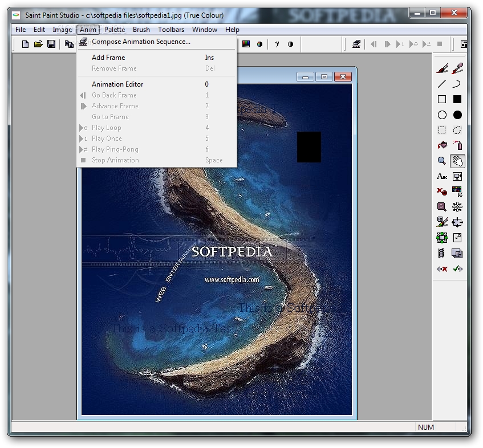Click the colour wheel toolbar icon
Viewport: 483px width, 448px height.
pyautogui.click(x=259, y=44)
